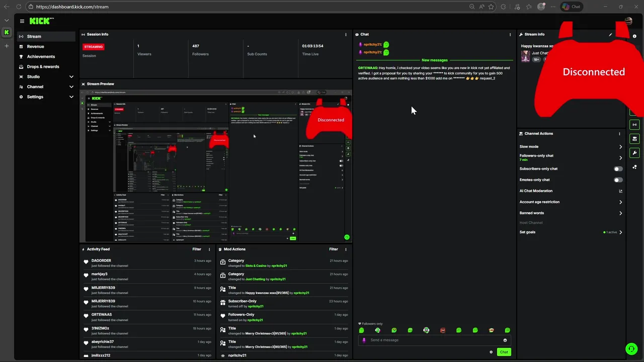This screenshot has width=644, height=362.
Task: Open a new tab with the plus icon
Action: click(7, 46)
